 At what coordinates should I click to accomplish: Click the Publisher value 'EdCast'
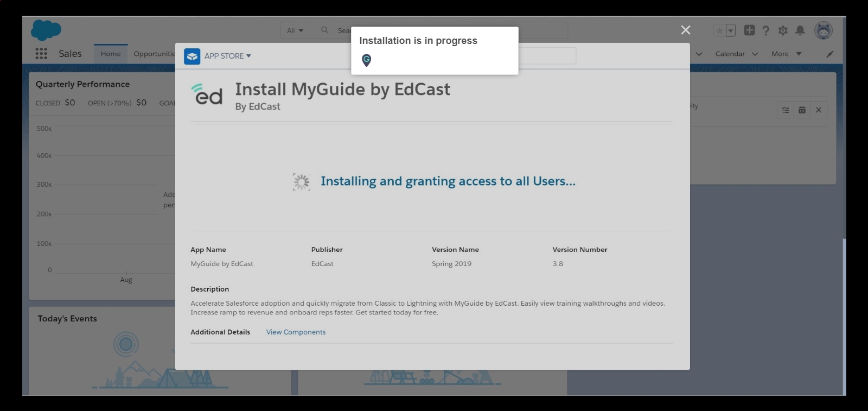[x=322, y=263]
